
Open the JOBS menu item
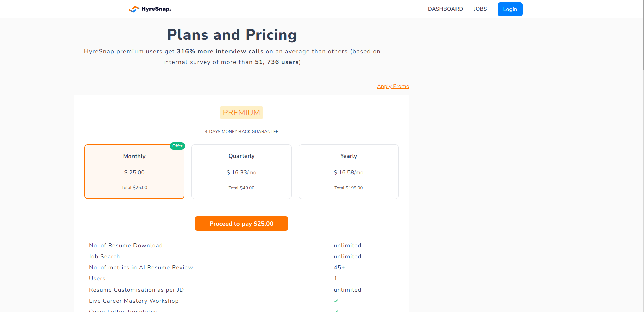click(x=480, y=9)
